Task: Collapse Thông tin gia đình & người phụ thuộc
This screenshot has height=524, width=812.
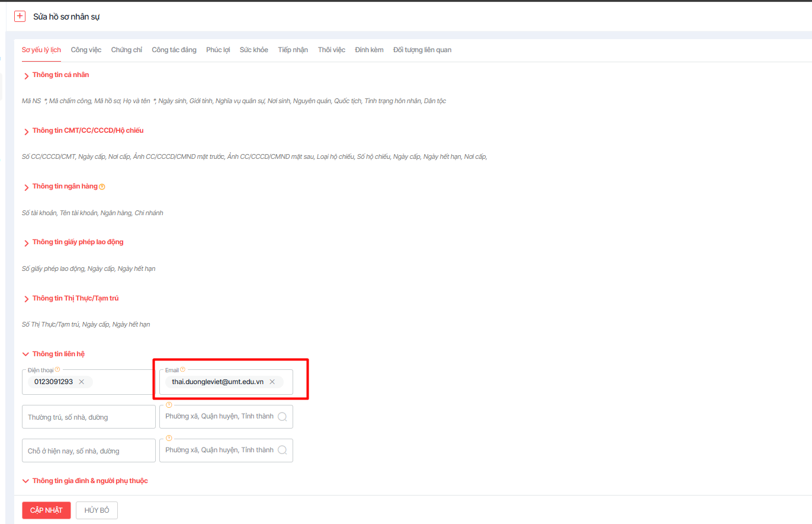Action: pos(25,481)
